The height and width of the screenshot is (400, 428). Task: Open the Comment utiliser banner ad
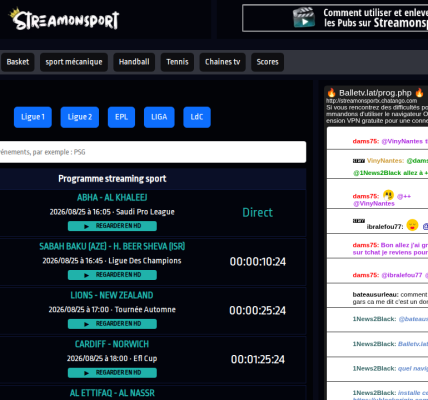[335, 18]
